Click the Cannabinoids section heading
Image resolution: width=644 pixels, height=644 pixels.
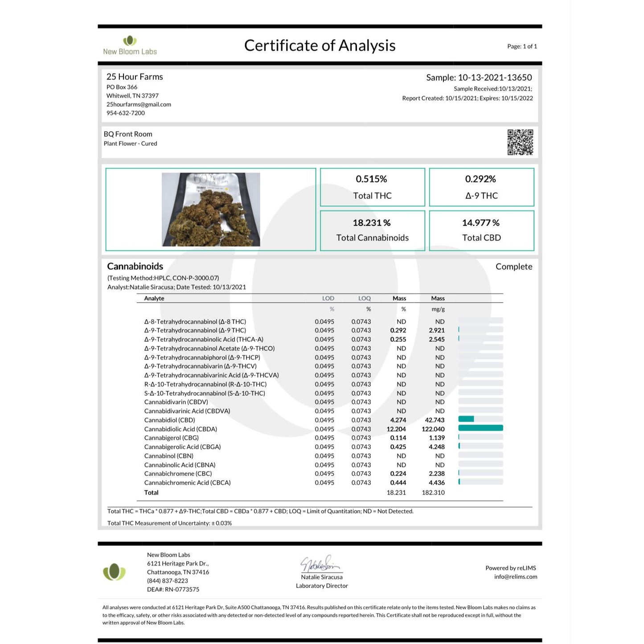(x=135, y=267)
